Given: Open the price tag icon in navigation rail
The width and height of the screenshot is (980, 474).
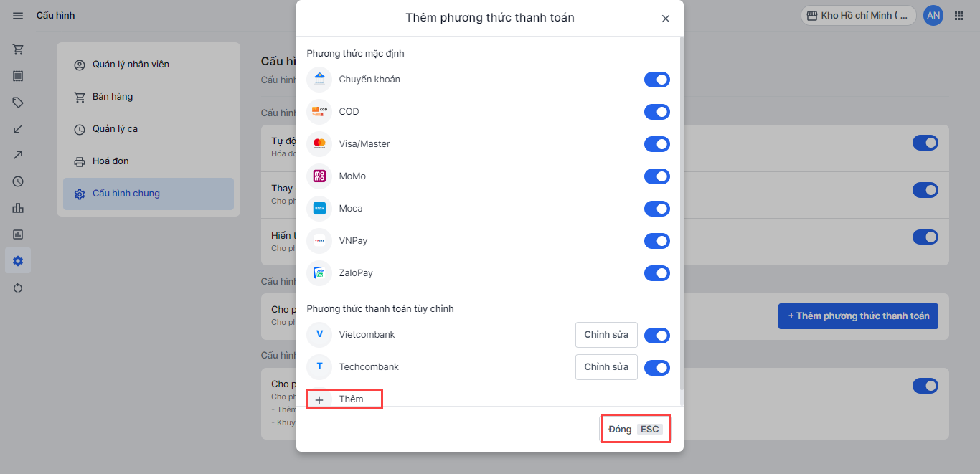Looking at the screenshot, I should 18,103.
